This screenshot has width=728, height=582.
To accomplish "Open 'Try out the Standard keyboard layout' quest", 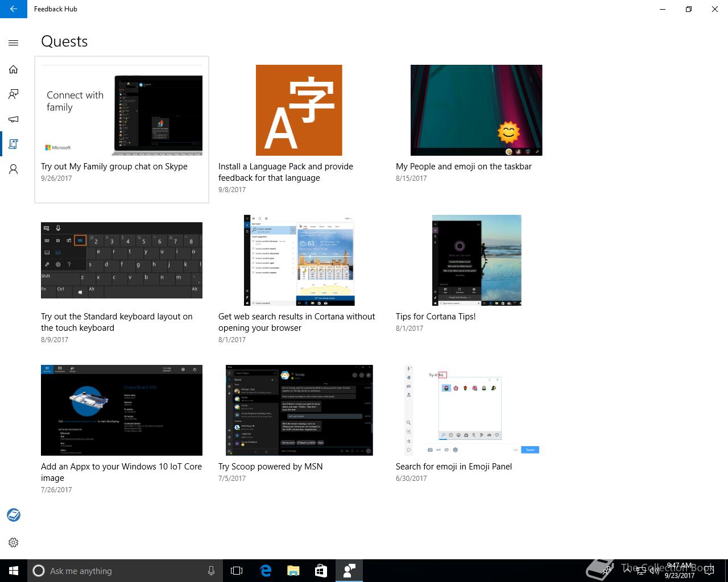I will tap(117, 322).
